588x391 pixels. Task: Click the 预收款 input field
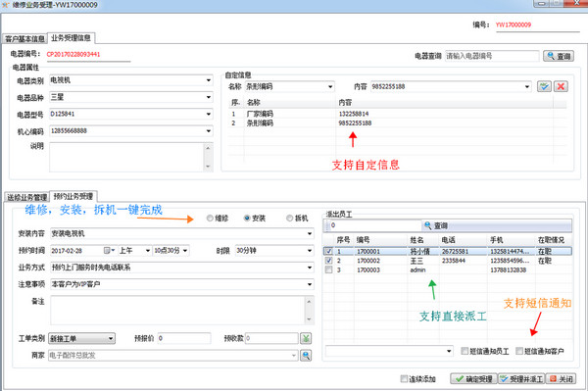271,338
